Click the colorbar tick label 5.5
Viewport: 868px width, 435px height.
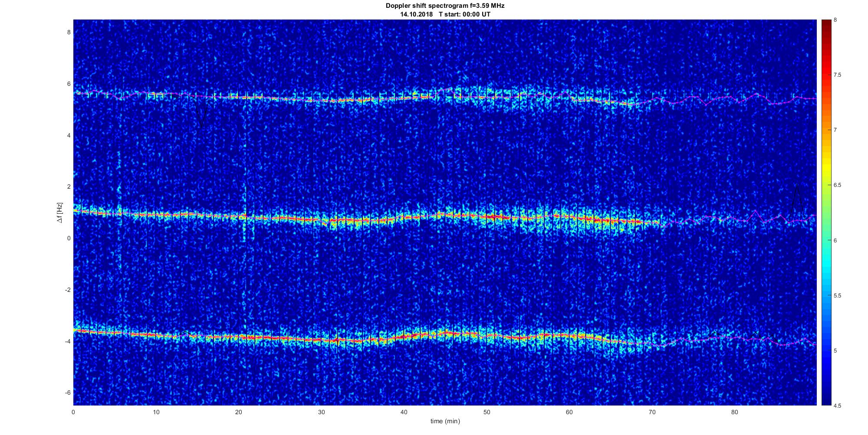tap(838, 295)
